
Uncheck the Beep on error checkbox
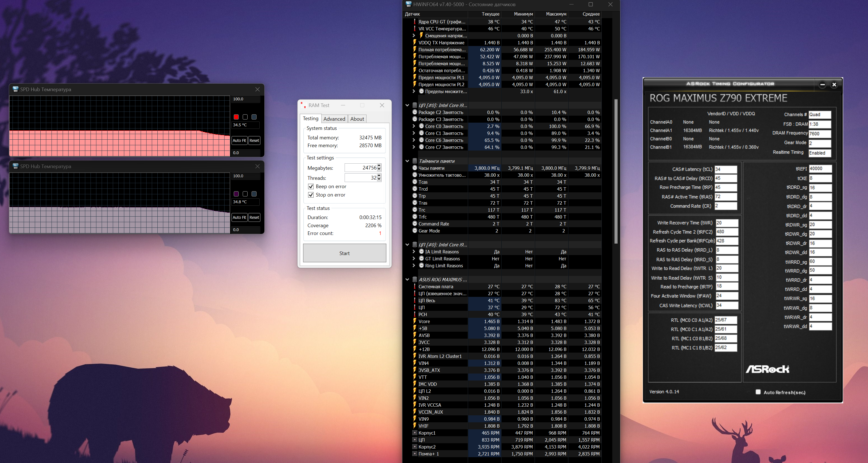(311, 186)
